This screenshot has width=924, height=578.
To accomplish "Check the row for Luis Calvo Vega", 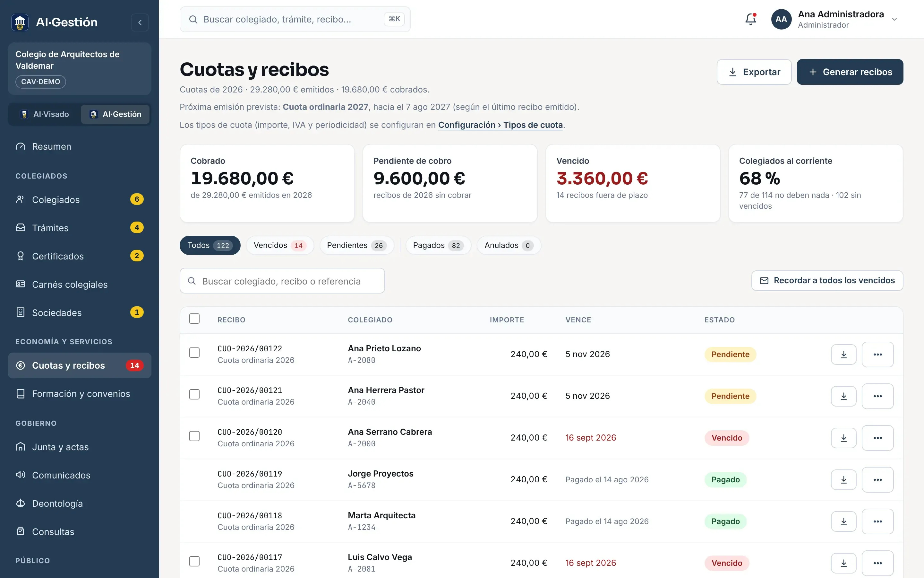I will click(194, 561).
